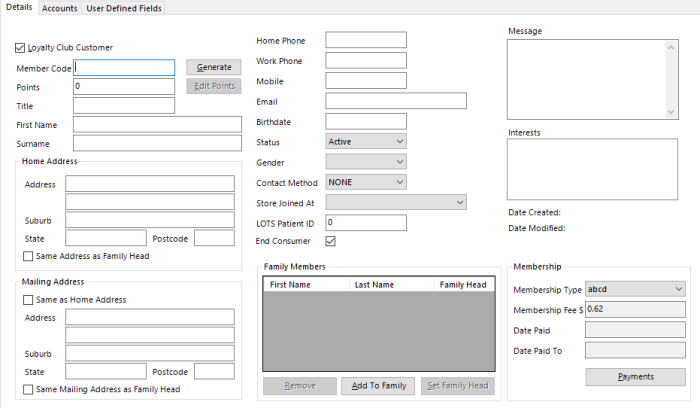This screenshot has height=408, width=700.
Task: Check Same as Home Address option
Action: 27,299
